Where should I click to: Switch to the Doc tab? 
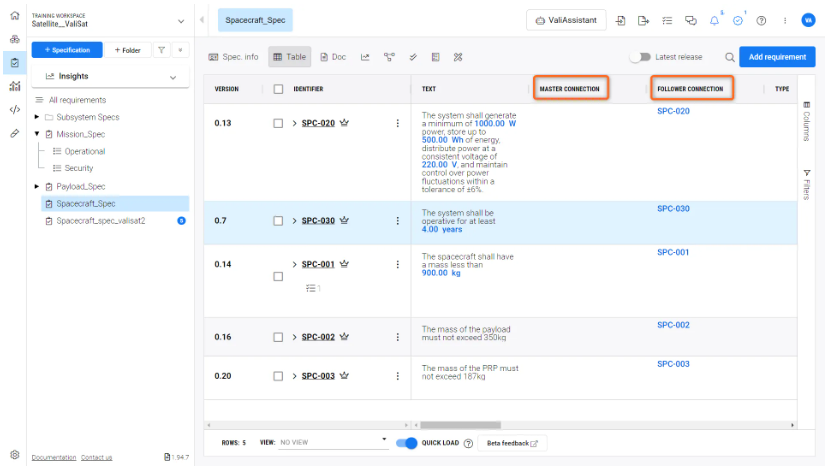click(x=333, y=57)
